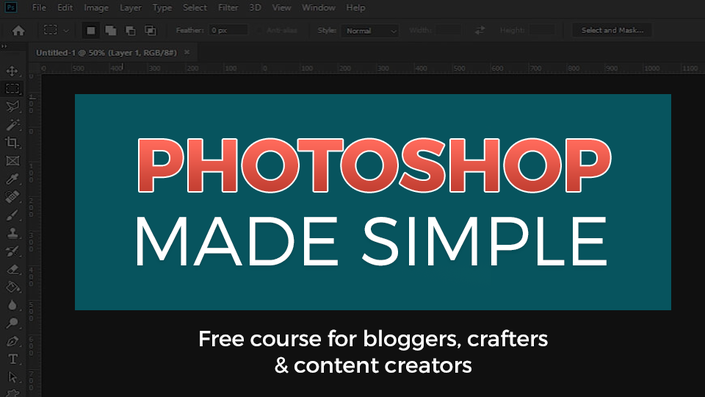
Task: Open the Help menu
Action: tap(355, 8)
